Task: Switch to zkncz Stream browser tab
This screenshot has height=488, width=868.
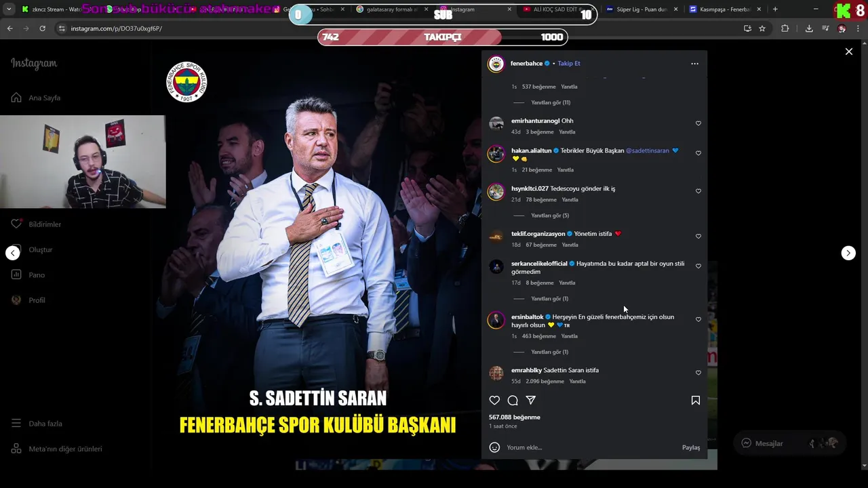Action: (x=53, y=9)
